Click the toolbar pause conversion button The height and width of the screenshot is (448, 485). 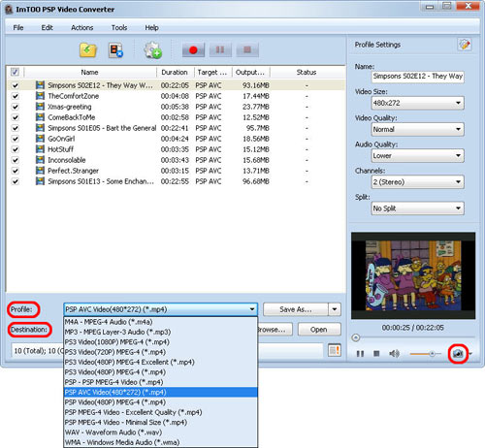220,49
